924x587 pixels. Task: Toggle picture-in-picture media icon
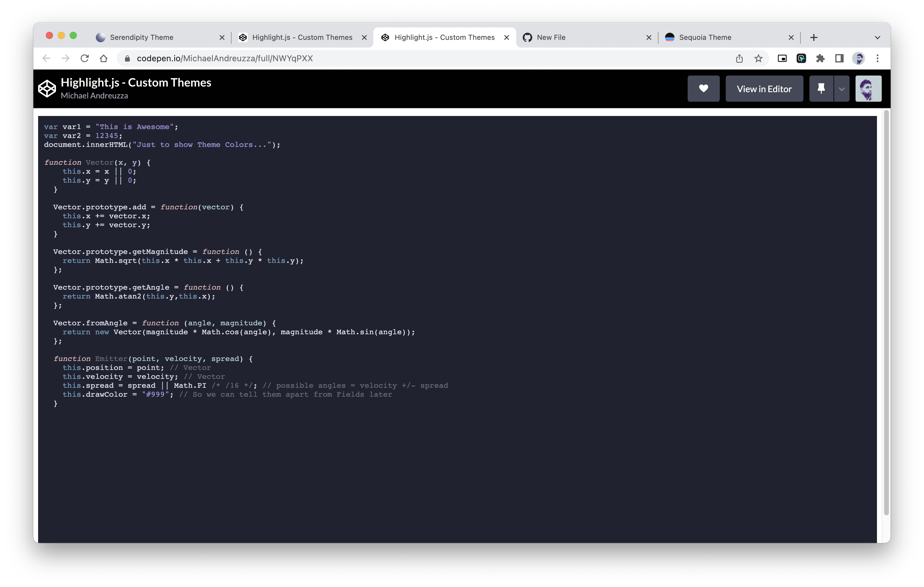pyautogui.click(x=782, y=58)
